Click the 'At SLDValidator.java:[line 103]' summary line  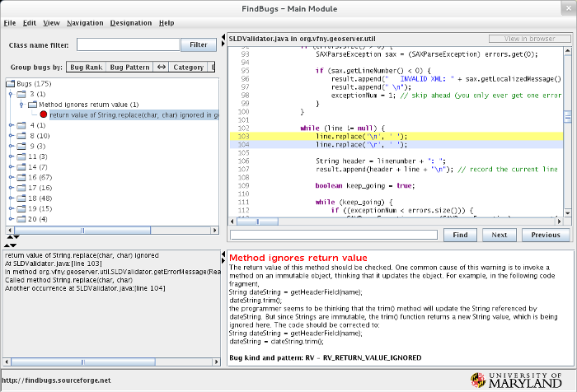pyautogui.click(x=54, y=264)
